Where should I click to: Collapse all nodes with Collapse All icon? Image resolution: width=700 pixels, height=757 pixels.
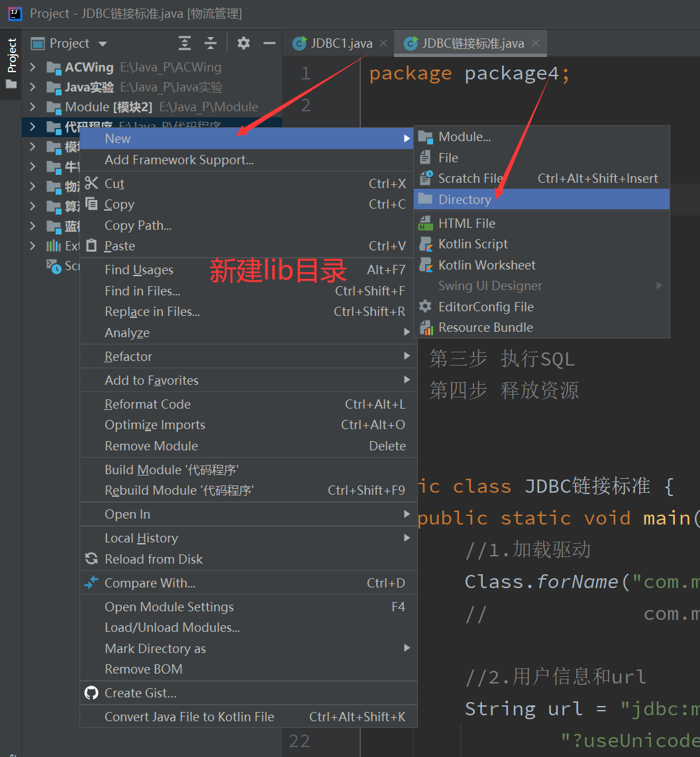[211, 42]
